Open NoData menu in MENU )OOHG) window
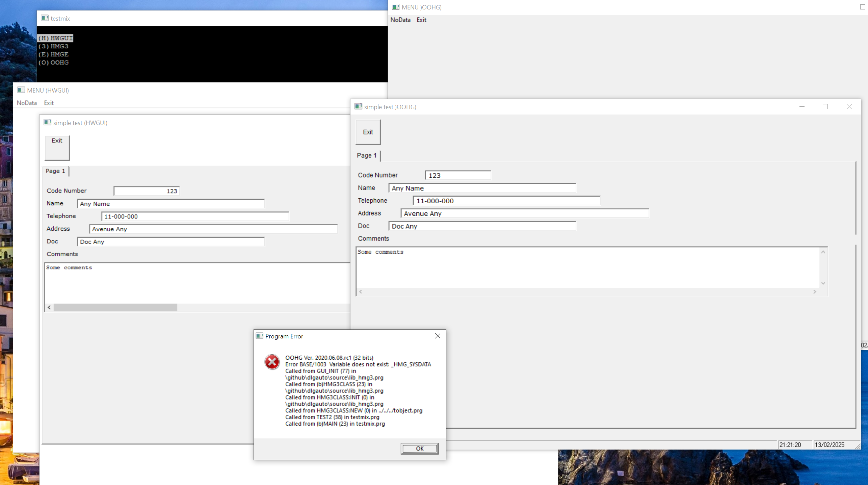868x485 pixels. [x=400, y=20]
